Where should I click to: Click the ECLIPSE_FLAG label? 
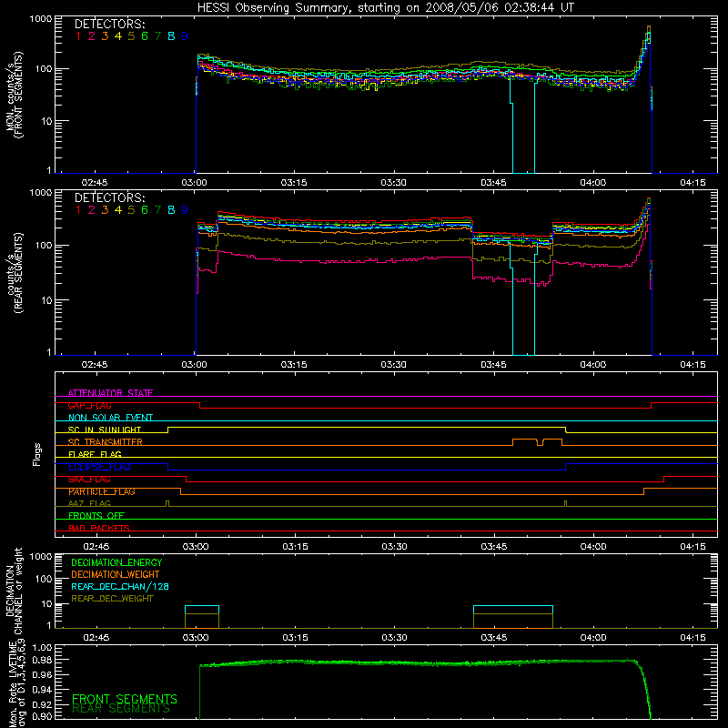pos(99,467)
